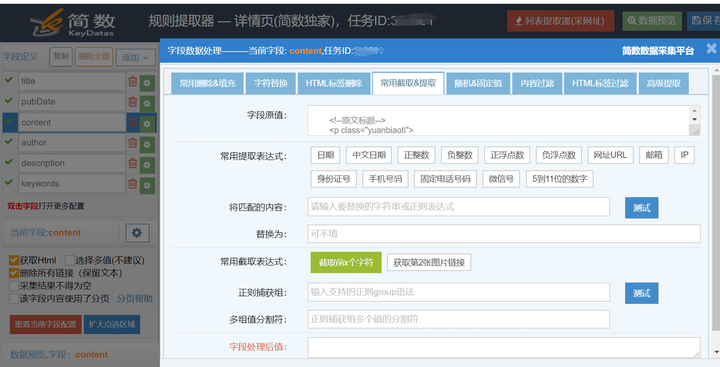Open settings gear for pubDate field
This screenshot has height=367, width=720.
(x=147, y=103)
